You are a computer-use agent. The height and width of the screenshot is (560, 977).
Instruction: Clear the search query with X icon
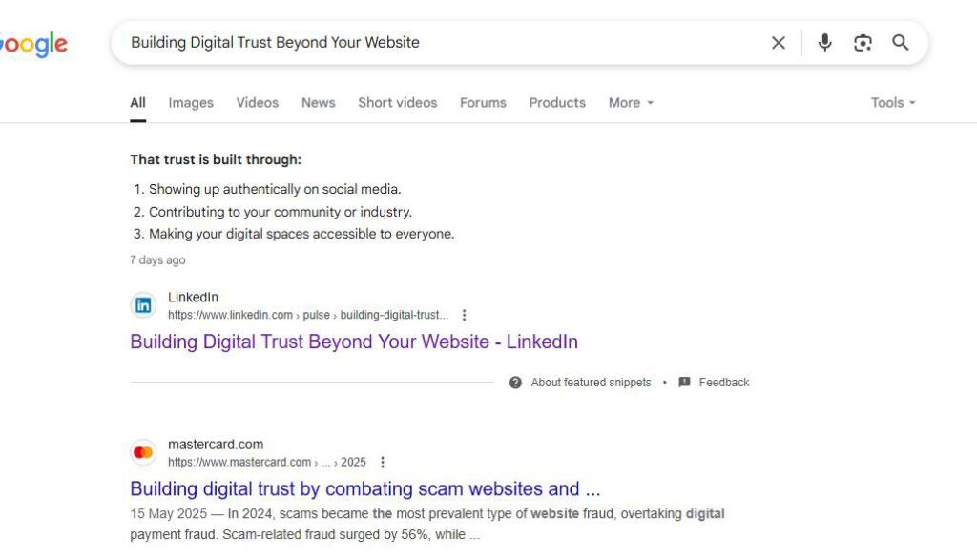779,42
